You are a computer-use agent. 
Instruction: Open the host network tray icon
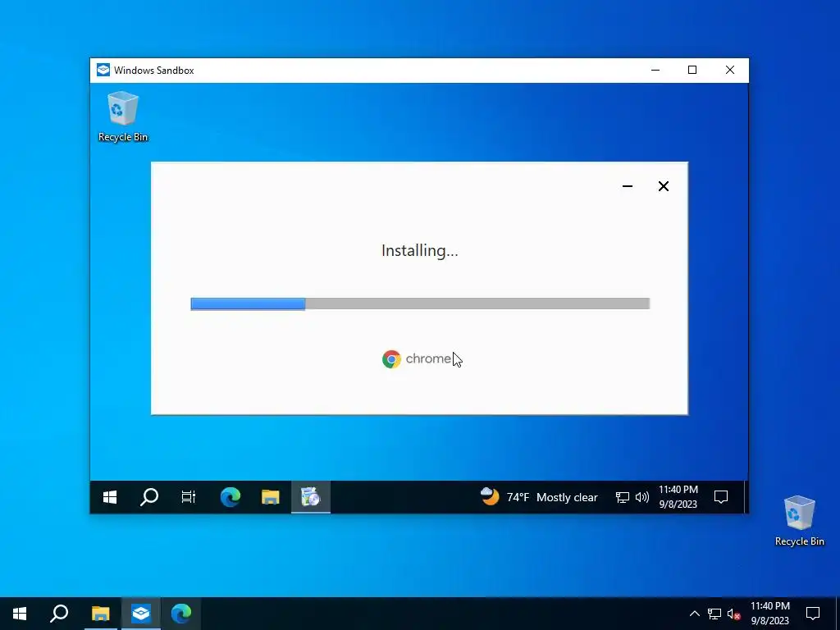point(714,614)
